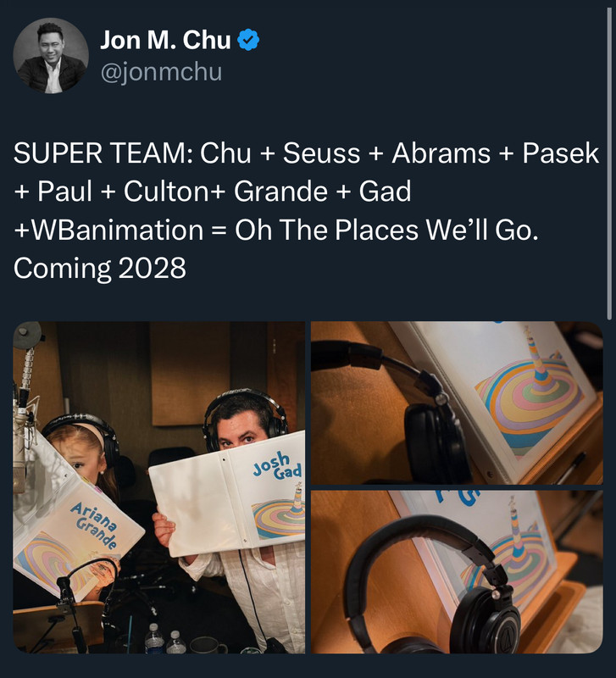Open the @jonmchu handle link
This screenshot has width=616, height=678.
pyautogui.click(x=161, y=72)
